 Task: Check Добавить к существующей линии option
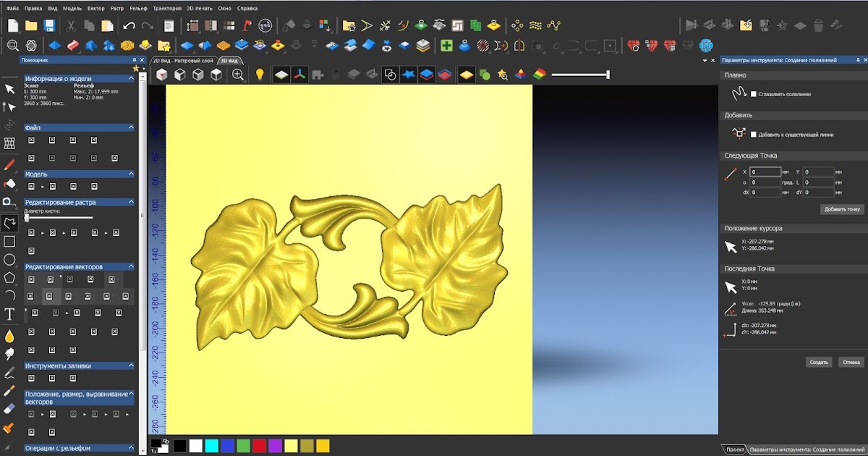(754, 135)
